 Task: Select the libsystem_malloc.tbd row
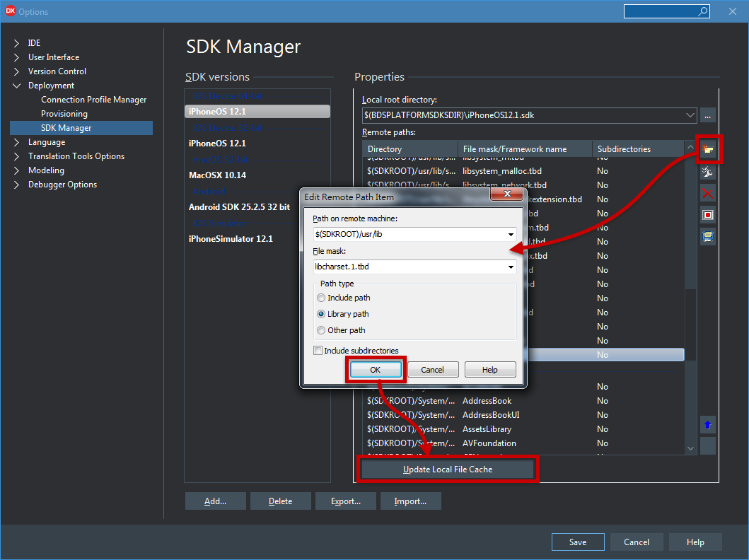523,171
